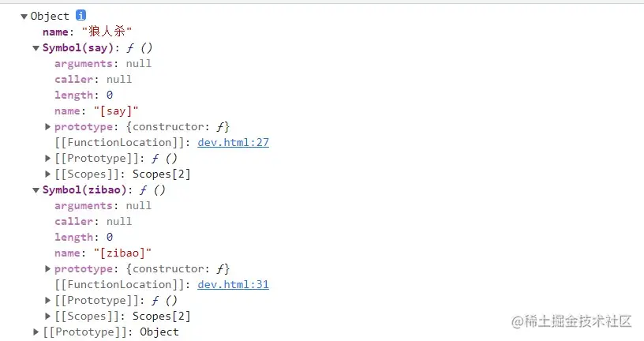This screenshot has width=644, height=341.
Task: Expand the bottom [[Prototype]]: Object entry
Action: [36, 332]
